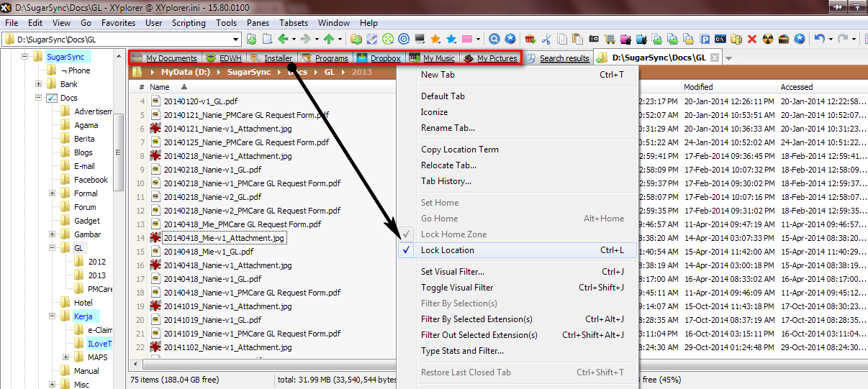The image size is (868, 389).
Task: Click the red X Delete icon
Action: pyautogui.click(x=752, y=39)
